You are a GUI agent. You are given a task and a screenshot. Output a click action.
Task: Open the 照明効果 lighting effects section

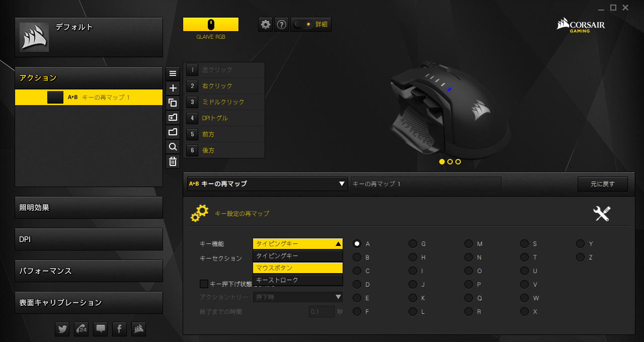click(89, 208)
